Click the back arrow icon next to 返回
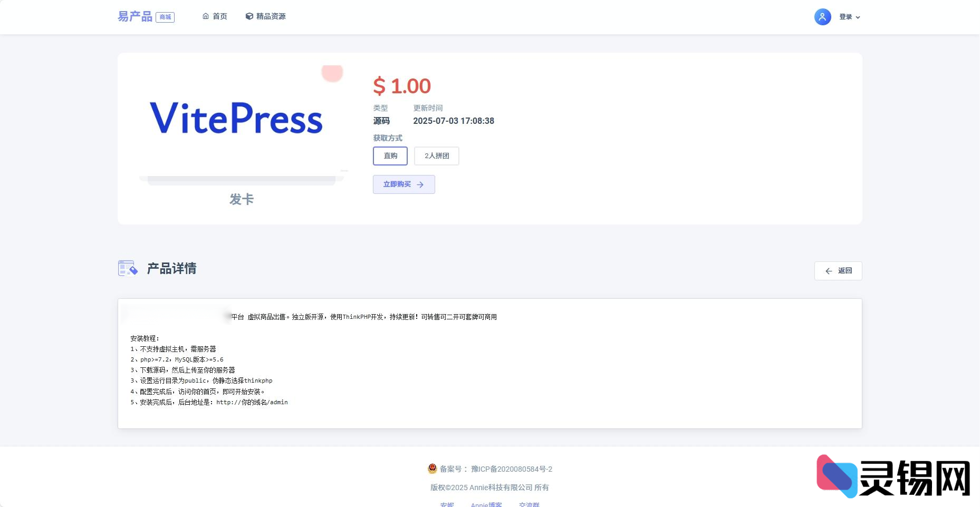Screen dimensions: 980x507 (x=828, y=271)
